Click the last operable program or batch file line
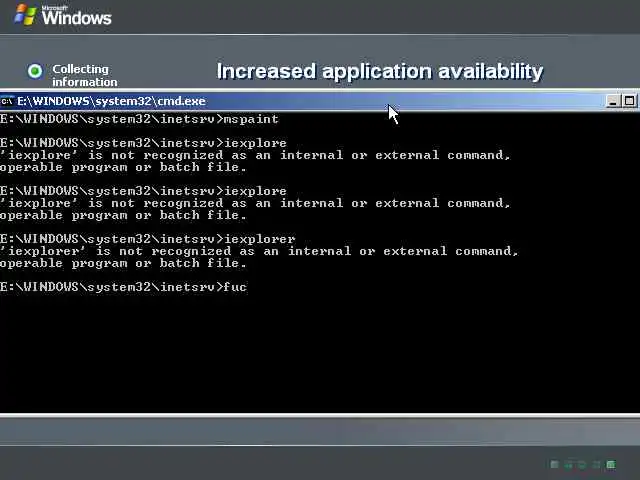Viewport: 640px width, 480px height. click(123, 263)
